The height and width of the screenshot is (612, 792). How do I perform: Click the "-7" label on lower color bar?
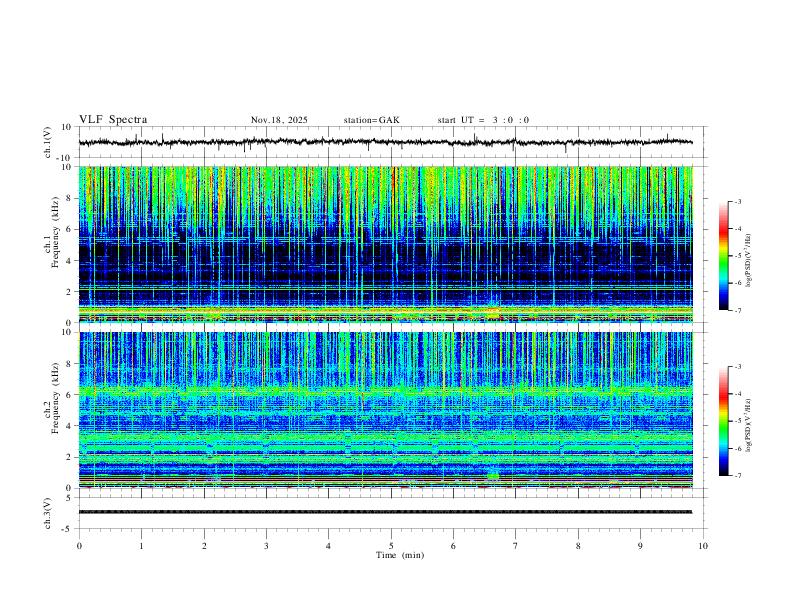coord(737,476)
